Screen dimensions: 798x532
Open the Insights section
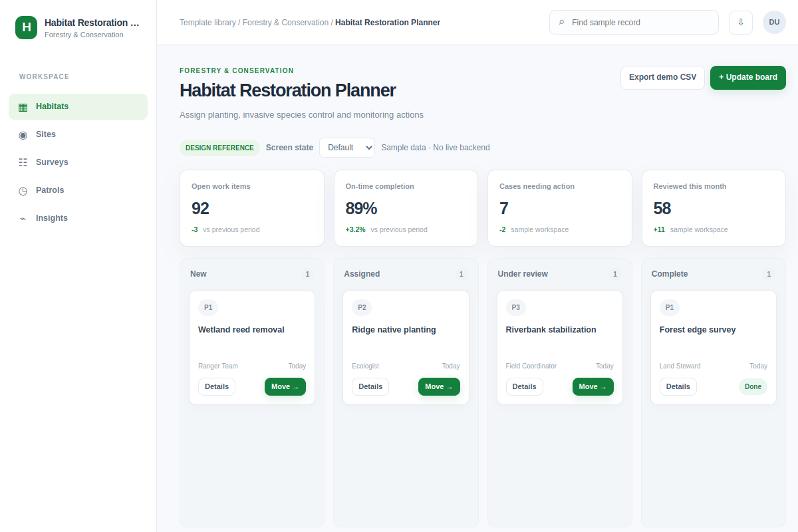tap(78, 218)
